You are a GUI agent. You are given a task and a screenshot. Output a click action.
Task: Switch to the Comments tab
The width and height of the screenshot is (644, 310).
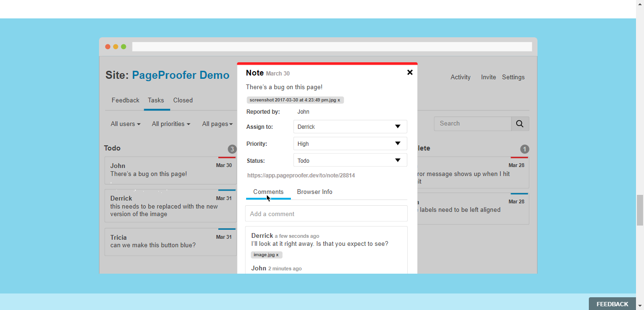[268, 192]
